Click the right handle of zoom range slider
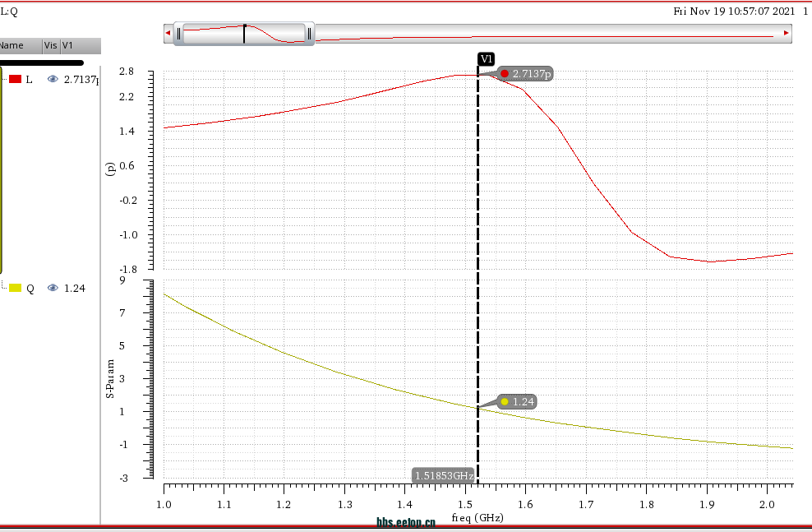 pos(309,34)
